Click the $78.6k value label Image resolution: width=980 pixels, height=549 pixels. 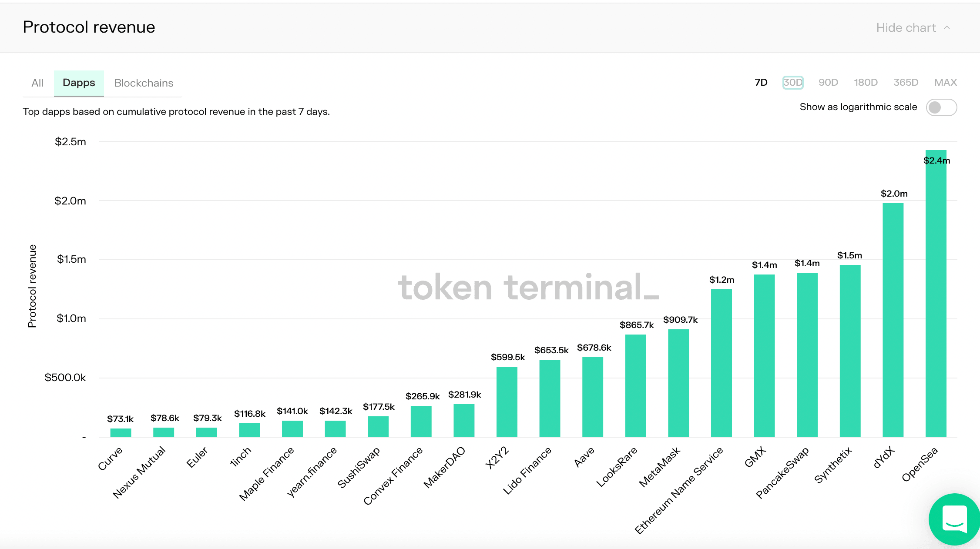[164, 418]
